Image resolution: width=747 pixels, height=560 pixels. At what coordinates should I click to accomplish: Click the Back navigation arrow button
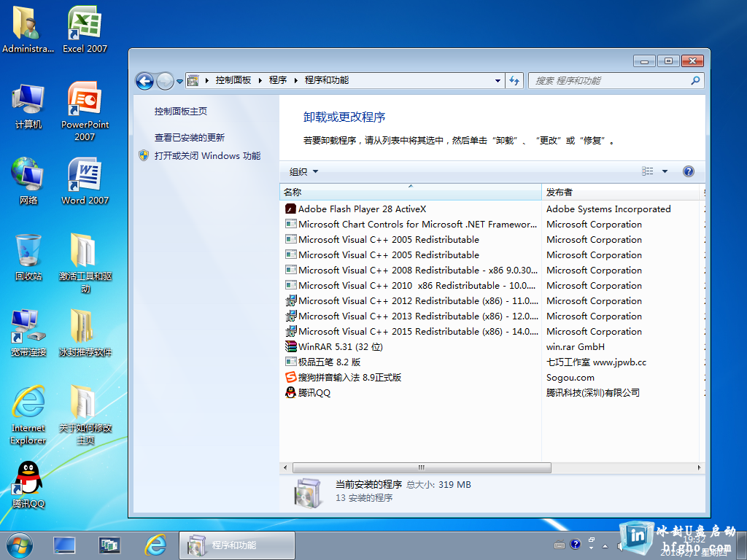point(145,81)
